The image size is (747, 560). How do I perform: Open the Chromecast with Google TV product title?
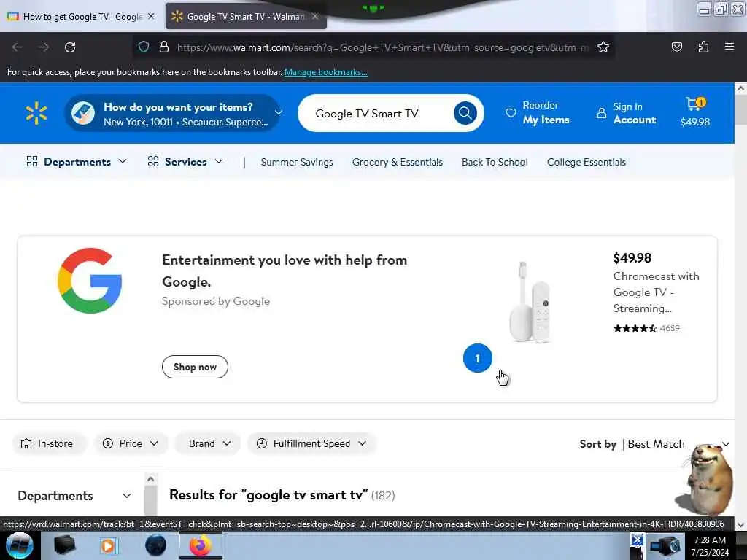point(656,292)
